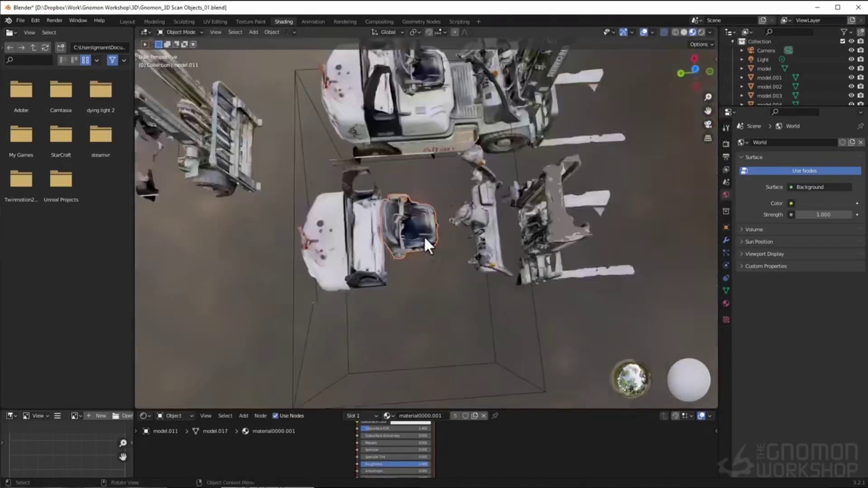The width and height of the screenshot is (868, 488).
Task: Click the Roughness slider in node
Action: (x=396, y=464)
